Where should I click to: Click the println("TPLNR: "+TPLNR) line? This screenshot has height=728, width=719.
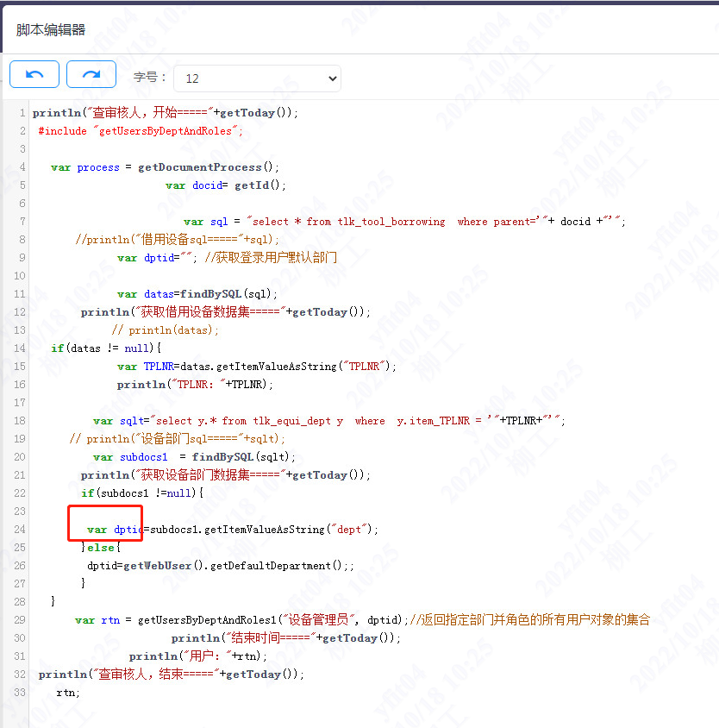[195, 385]
